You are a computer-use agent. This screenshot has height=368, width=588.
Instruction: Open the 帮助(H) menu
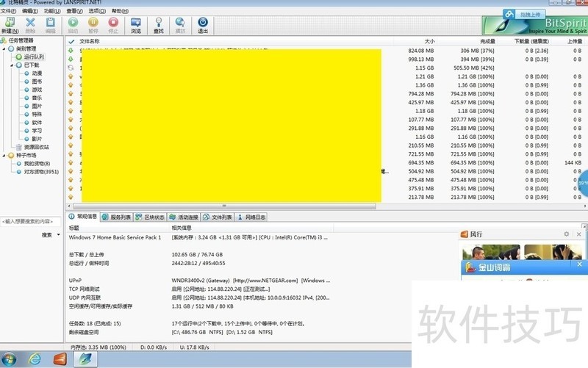point(120,11)
